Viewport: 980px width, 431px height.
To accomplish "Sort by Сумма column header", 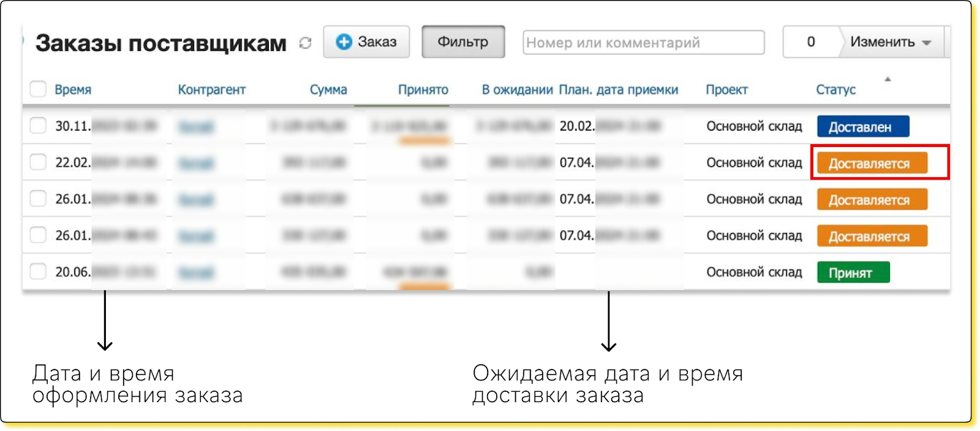I will coord(328,90).
